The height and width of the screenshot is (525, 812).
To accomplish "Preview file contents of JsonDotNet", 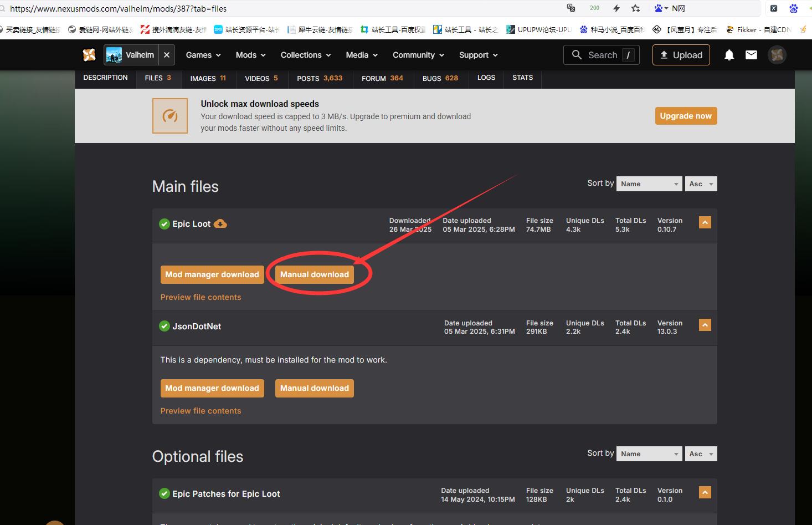I will click(x=201, y=411).
